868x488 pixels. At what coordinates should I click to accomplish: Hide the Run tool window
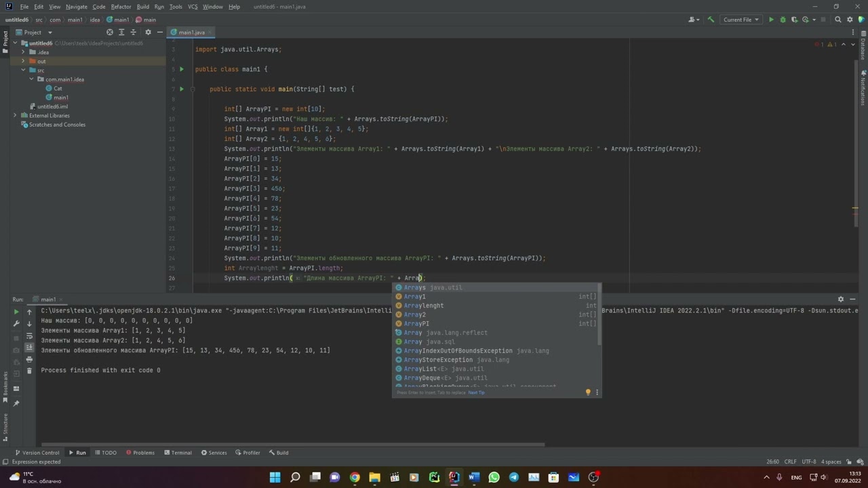tap(853, 299)
